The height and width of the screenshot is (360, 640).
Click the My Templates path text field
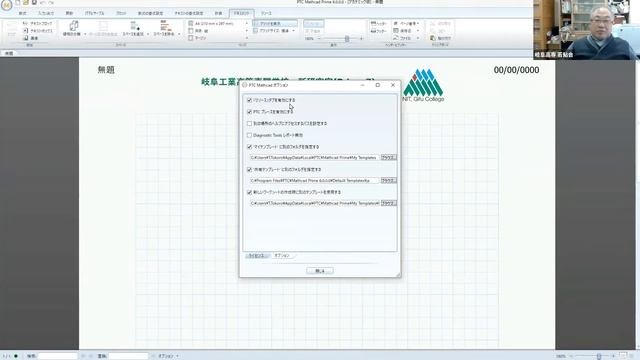[x=314, y=157]
